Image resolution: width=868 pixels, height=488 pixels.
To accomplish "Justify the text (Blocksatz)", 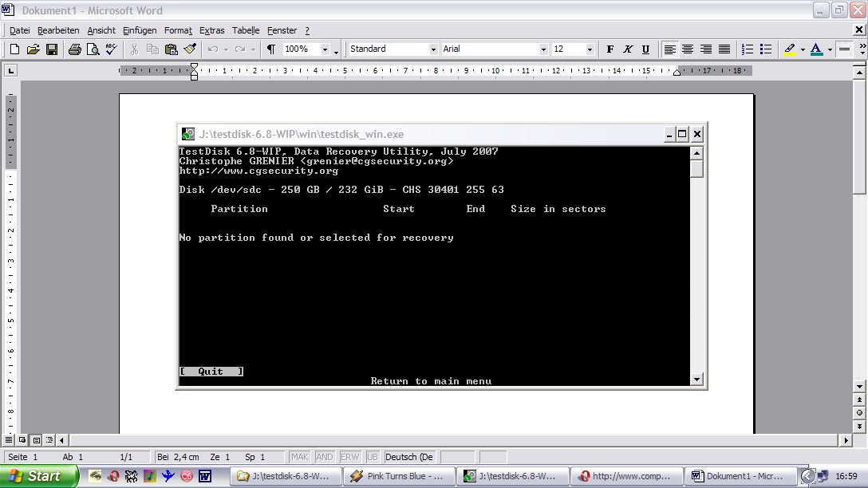I will (x=724, y=49).
